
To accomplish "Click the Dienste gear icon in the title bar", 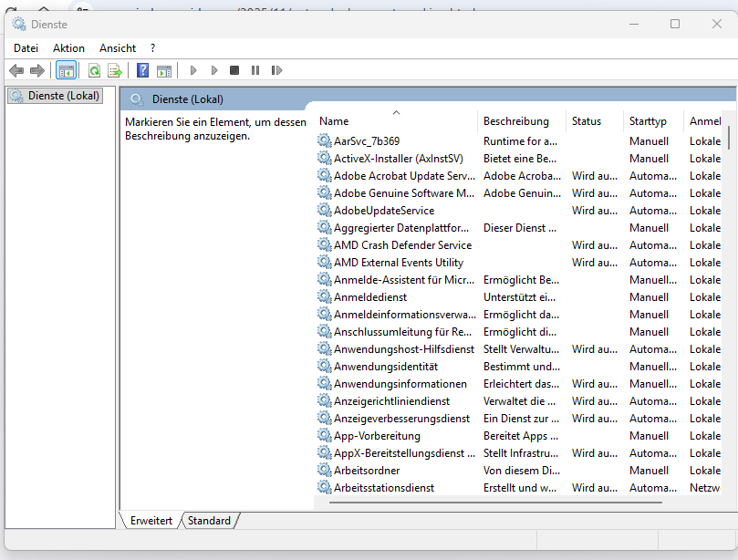I will [x=19, y=24].
